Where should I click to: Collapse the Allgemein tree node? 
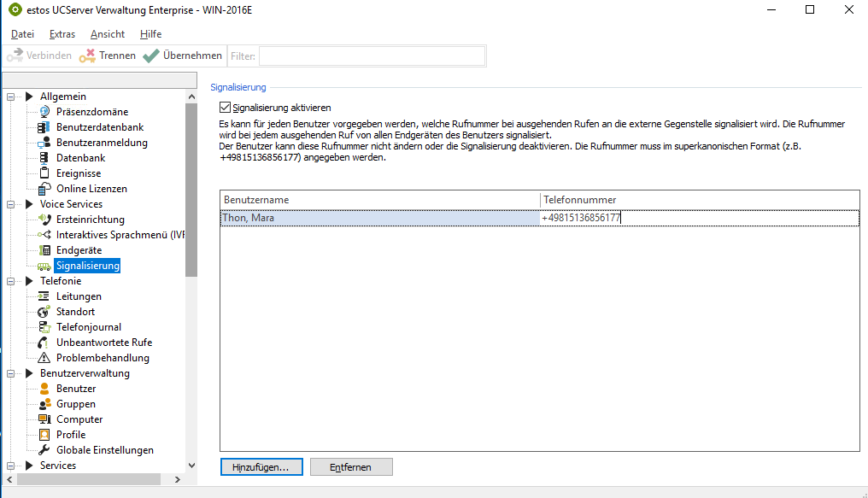tap(12, 97)
